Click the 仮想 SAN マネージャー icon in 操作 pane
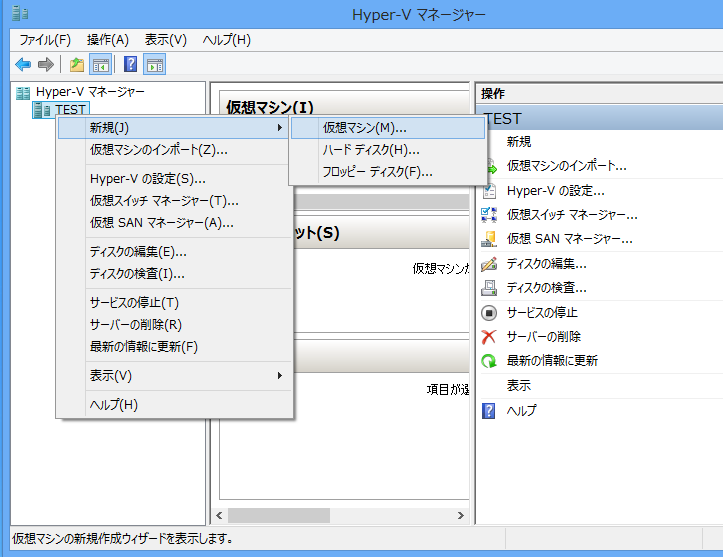 pos(489,239)
